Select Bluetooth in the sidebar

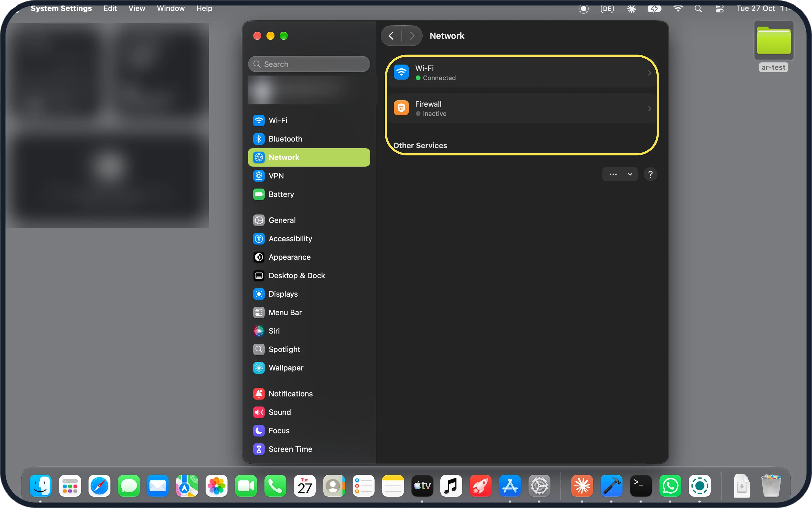pos(309,139)
